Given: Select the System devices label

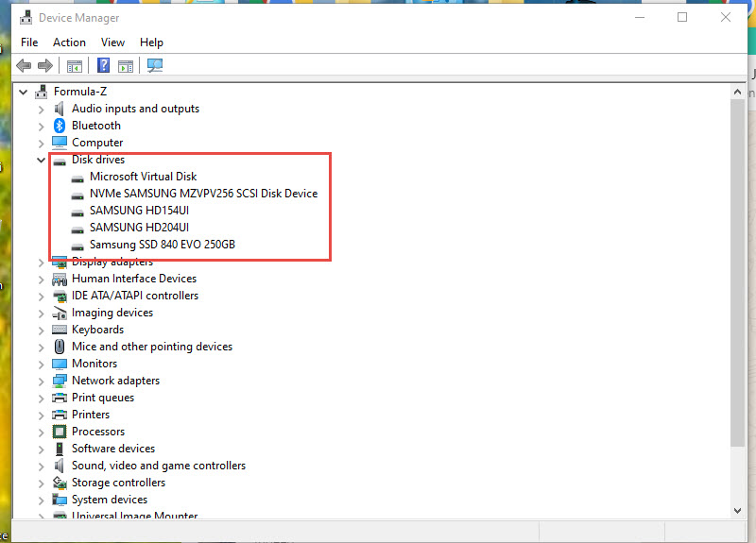Looking at the screenshot, I should point(110,500).
